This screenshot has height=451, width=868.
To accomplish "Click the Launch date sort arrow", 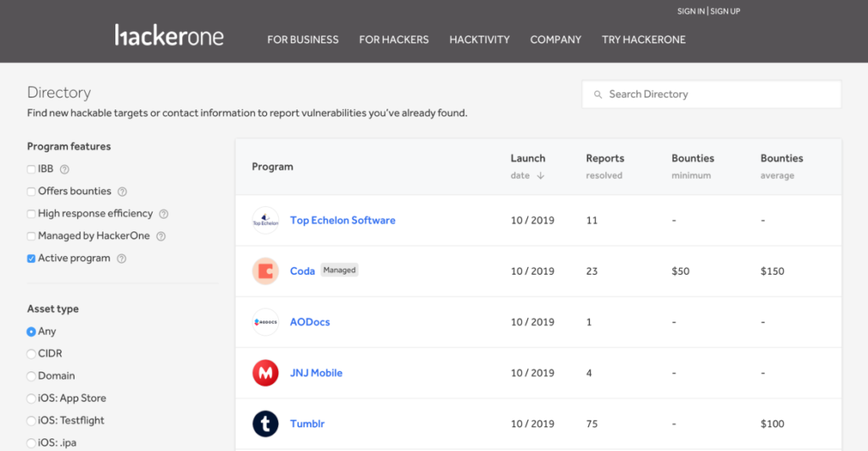I will (540, 175).
